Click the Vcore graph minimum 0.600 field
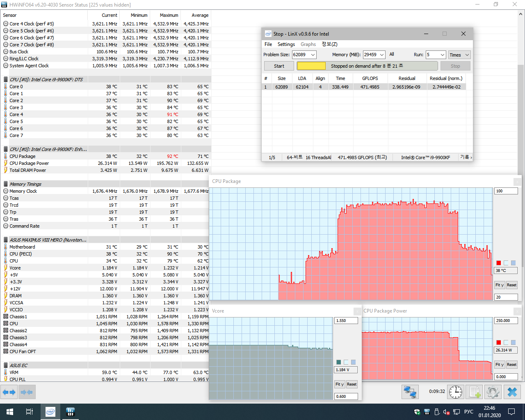This screenshot has height=420, width=525. [x=346, y=397]
